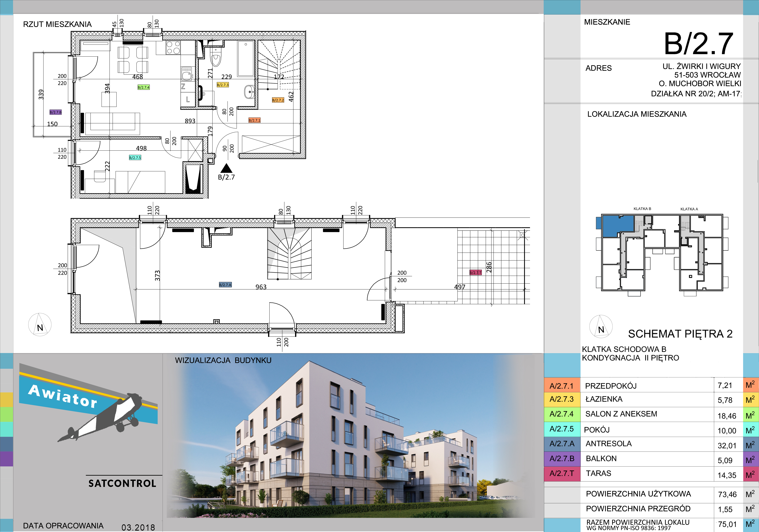Select the dining table with four chairs
Image resolution: width=759 pixels, height=532 pixels.
(x=133, y=60)
